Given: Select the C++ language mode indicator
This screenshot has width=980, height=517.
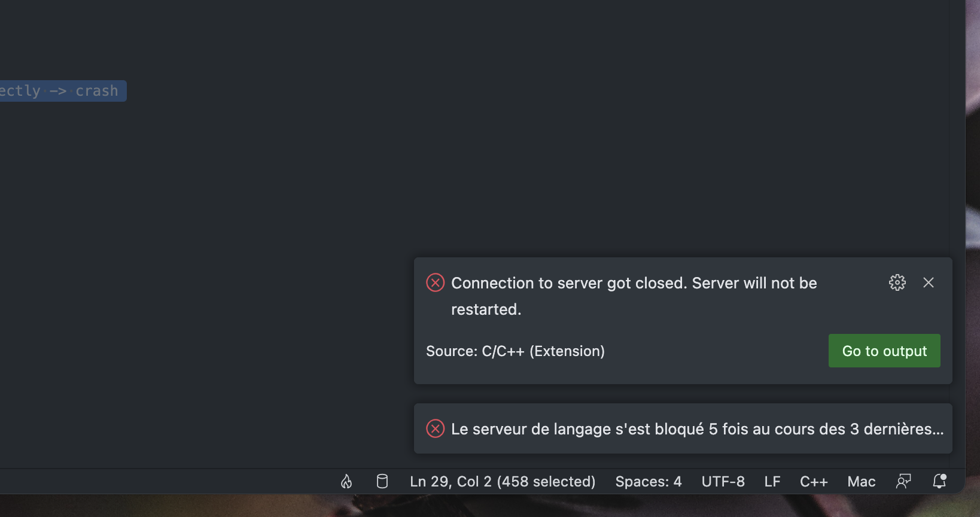Looking at the screenshot, I should click(x=814, y=481).
